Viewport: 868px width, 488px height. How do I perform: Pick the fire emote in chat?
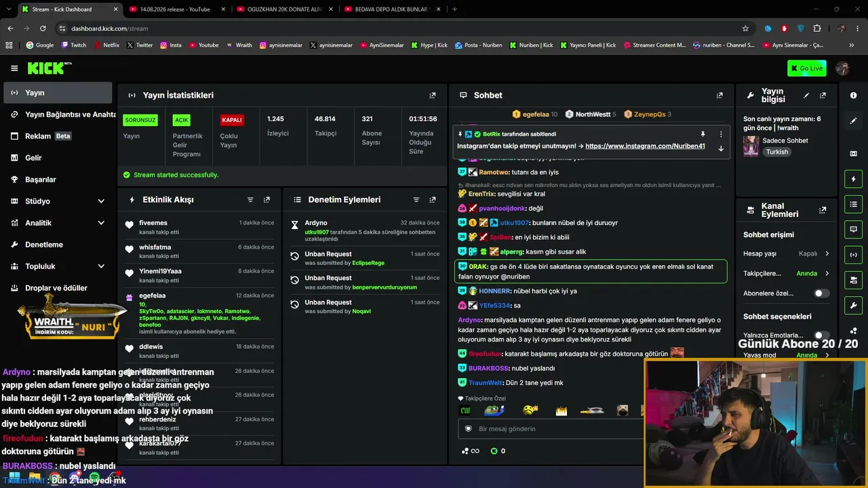tap(561, 411)
